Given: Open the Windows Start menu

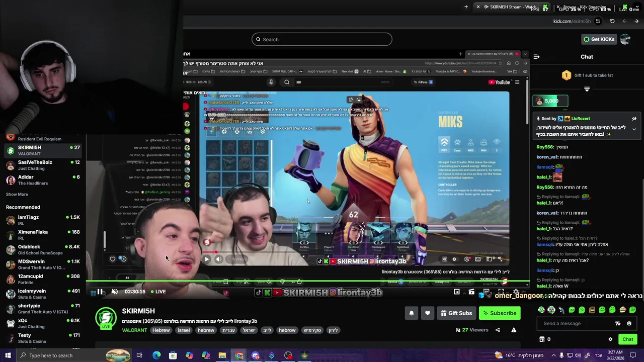Looking at the screenshot, I should click(x=8, y=355).
